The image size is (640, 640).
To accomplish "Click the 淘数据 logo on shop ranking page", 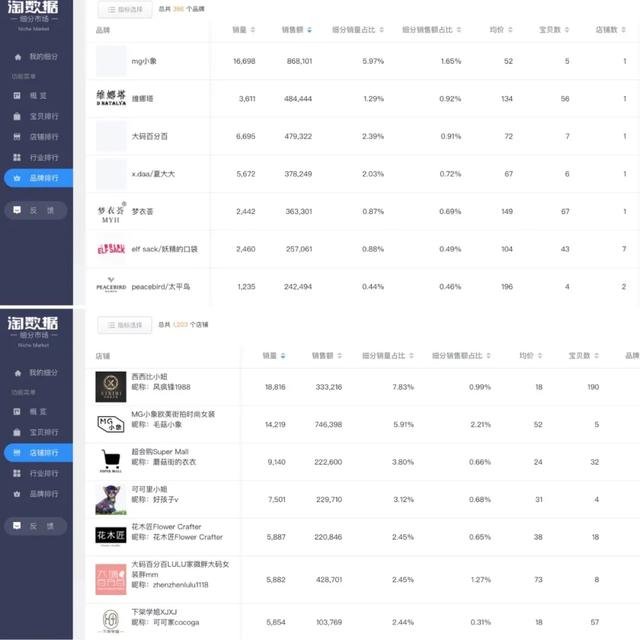I will click(x=33, y=323).
